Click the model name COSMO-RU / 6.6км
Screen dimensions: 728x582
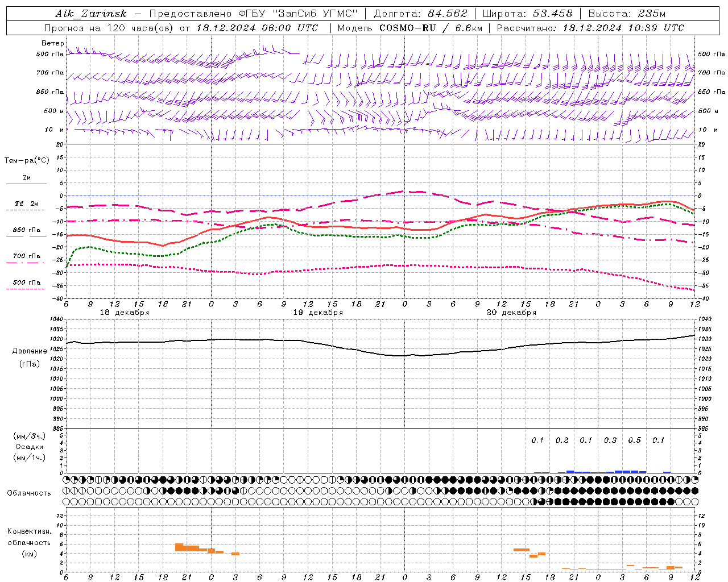tap(431, 28)
